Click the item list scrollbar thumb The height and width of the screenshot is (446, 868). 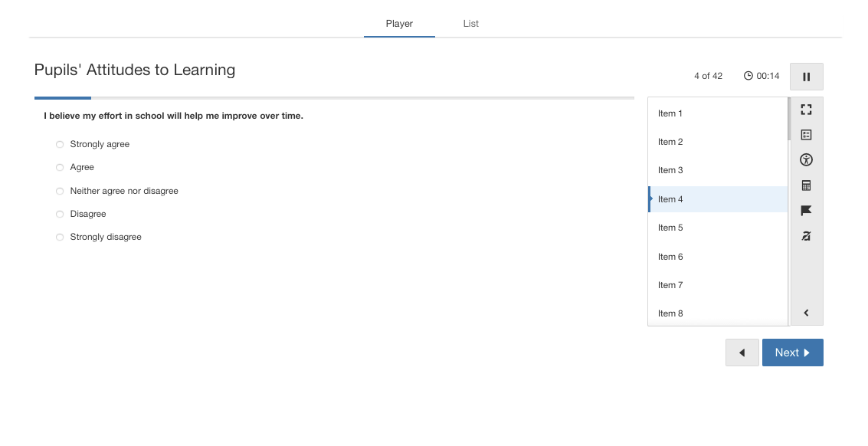[x=789, y=120]
